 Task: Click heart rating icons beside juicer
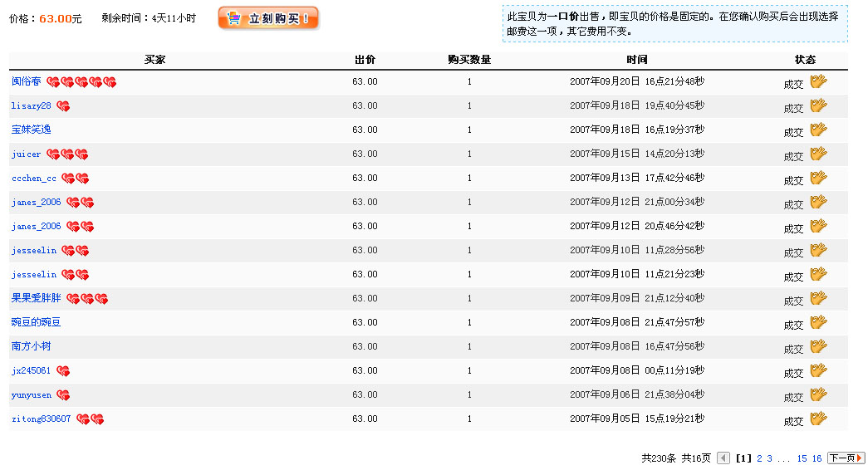[x=67, y=154]
